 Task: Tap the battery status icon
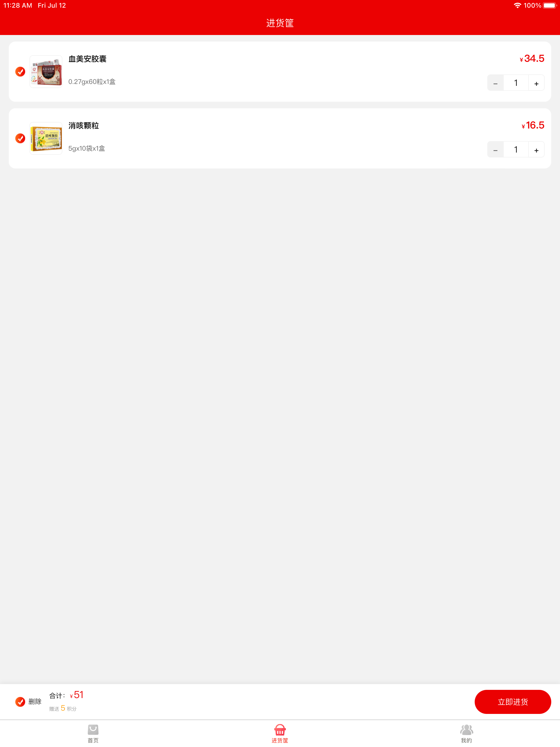550,5
